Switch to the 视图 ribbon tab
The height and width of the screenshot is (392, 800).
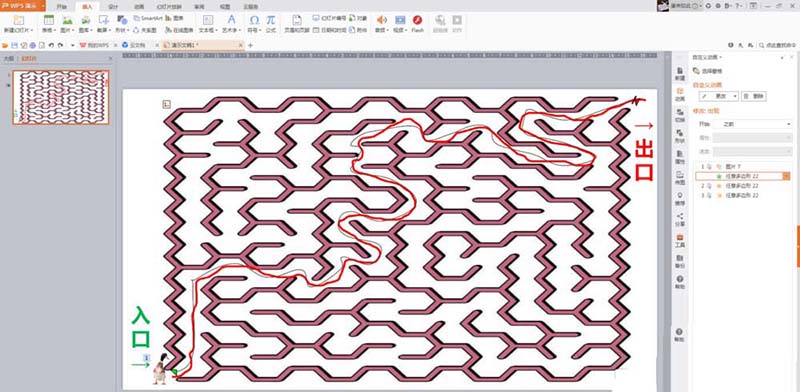click(x=224, y=7)
